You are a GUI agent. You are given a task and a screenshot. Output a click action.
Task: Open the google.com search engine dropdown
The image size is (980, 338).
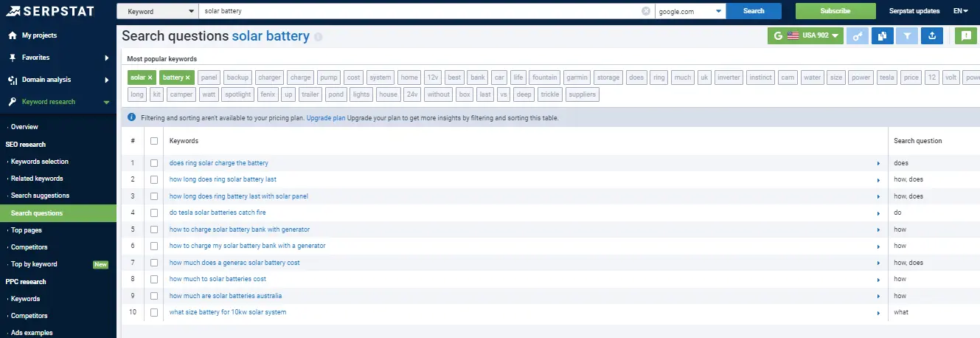[690, 11]
